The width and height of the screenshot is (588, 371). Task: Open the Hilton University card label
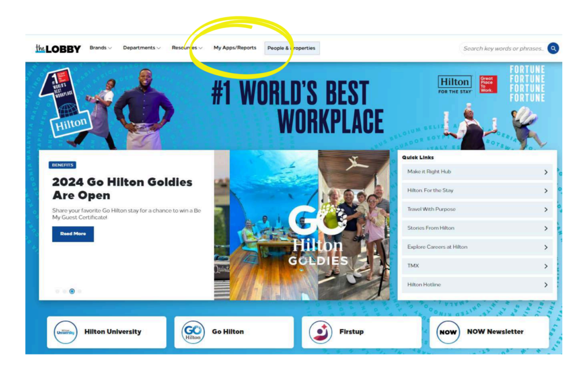tap(113, 331)
